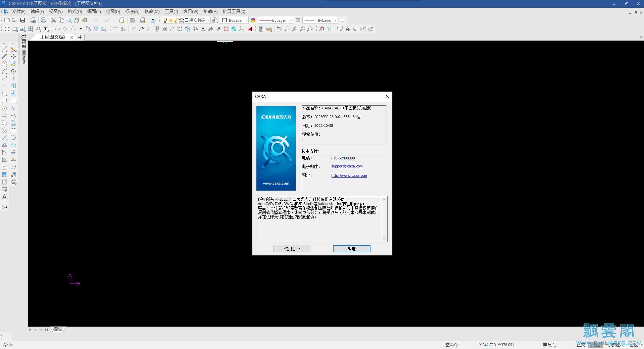Expand the Redo history dropdown arrow

pyautogui.click(x=113, y=20)
